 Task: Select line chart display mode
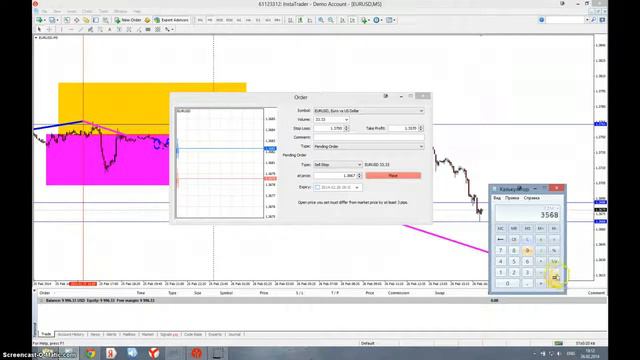point(310,20)
